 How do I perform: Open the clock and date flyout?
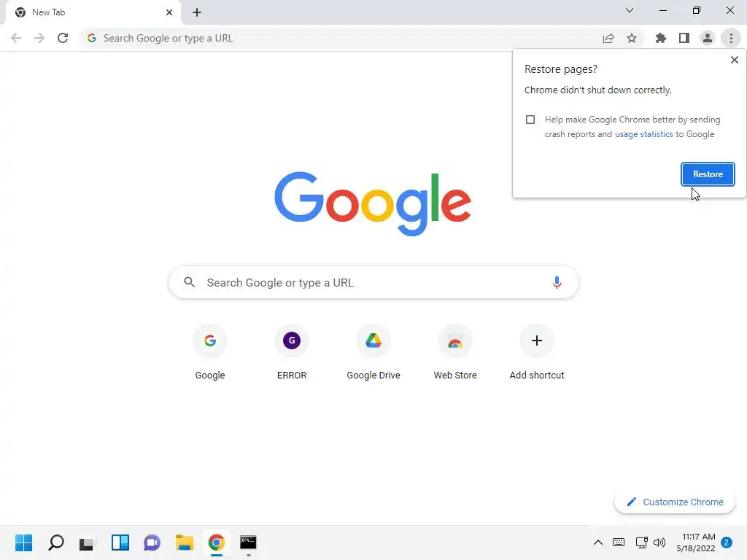(695, 542)
